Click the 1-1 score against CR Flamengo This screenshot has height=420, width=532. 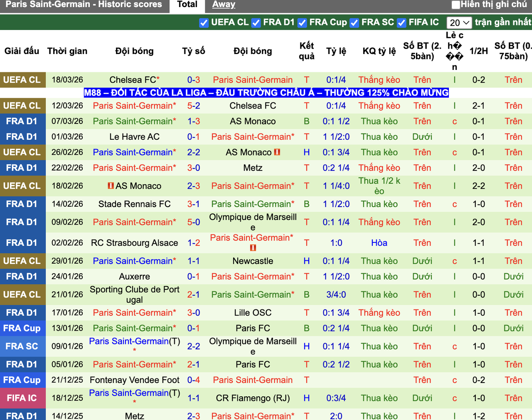(194, 398)
